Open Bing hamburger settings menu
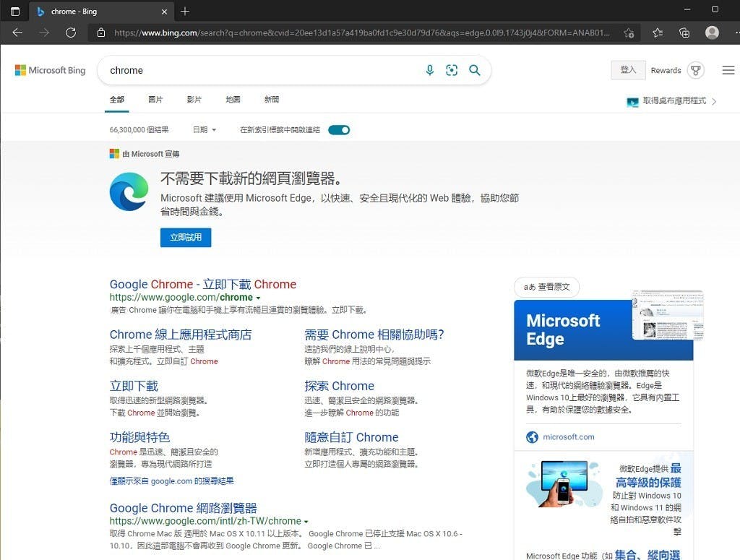The width and height of the screenshot is (740, 560). click(x=728, y=70)
